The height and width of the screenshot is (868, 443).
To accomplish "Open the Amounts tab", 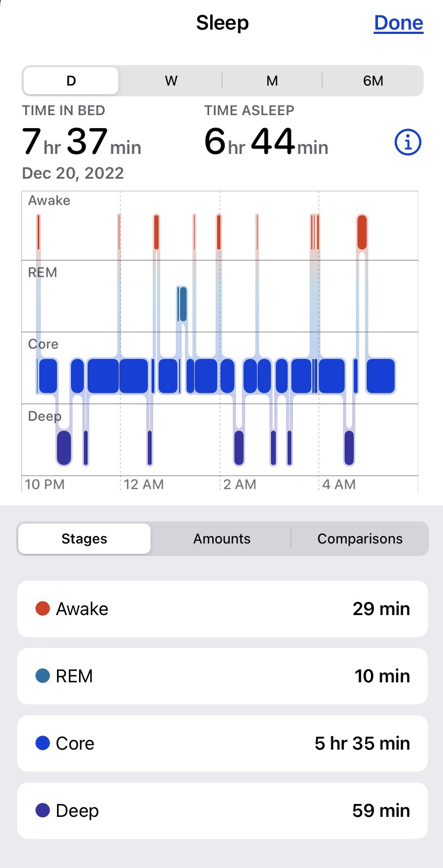I will [x=222, y=539].
